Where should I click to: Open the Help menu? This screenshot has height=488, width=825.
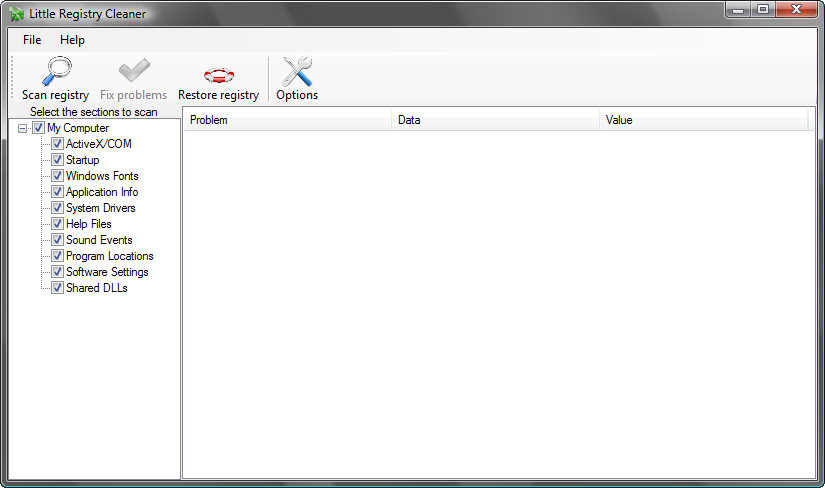click(x=72, y=40)
